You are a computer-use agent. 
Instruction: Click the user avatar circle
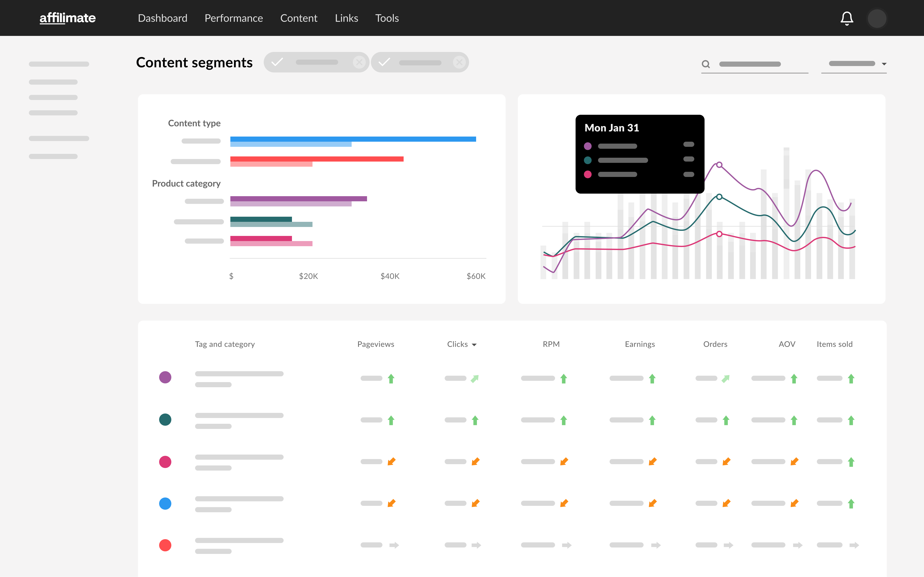tap(877, 18)
